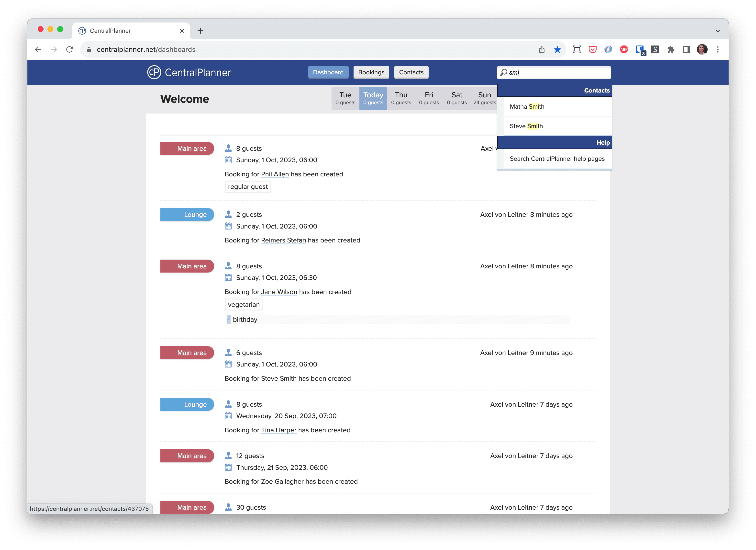Image resolution: width=756 pixels, height=550 pixels.
Task: Close the CentralPlanner browser tab
Action: point(182,31)
